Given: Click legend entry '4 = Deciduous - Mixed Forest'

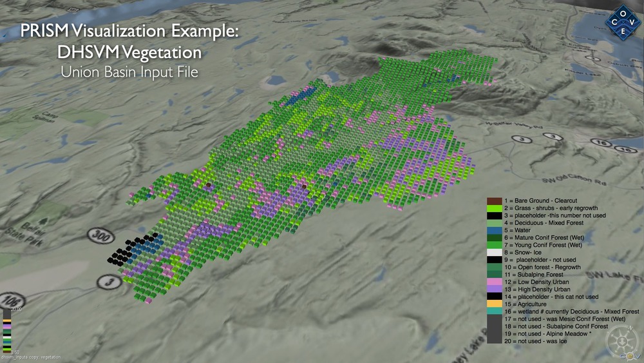Looking at the screenshot, I should click(544, 223).
